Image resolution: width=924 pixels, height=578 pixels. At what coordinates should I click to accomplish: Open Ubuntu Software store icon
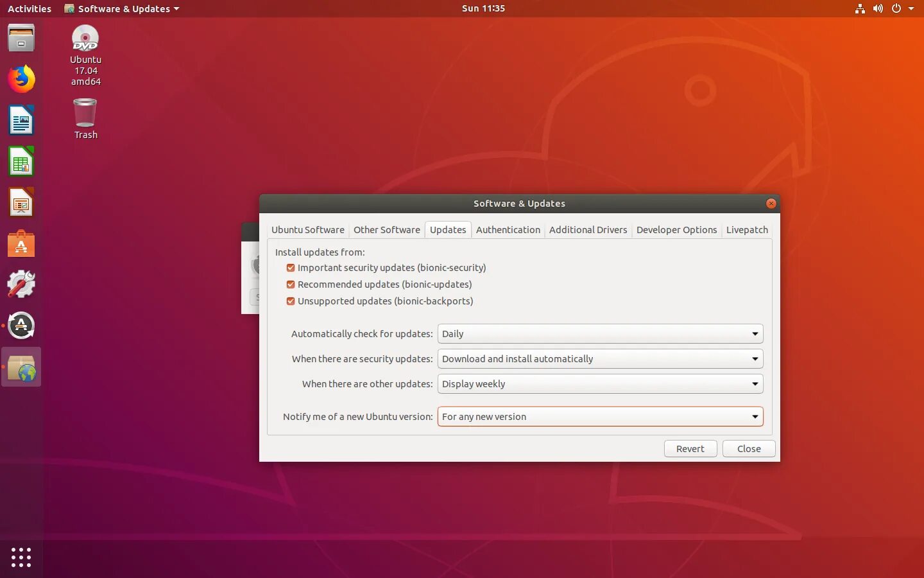pos(21,244)
